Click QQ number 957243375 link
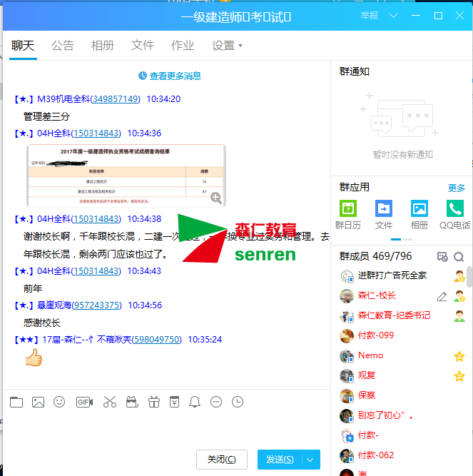The image size is (473, 476). click(x=97, y=305)
